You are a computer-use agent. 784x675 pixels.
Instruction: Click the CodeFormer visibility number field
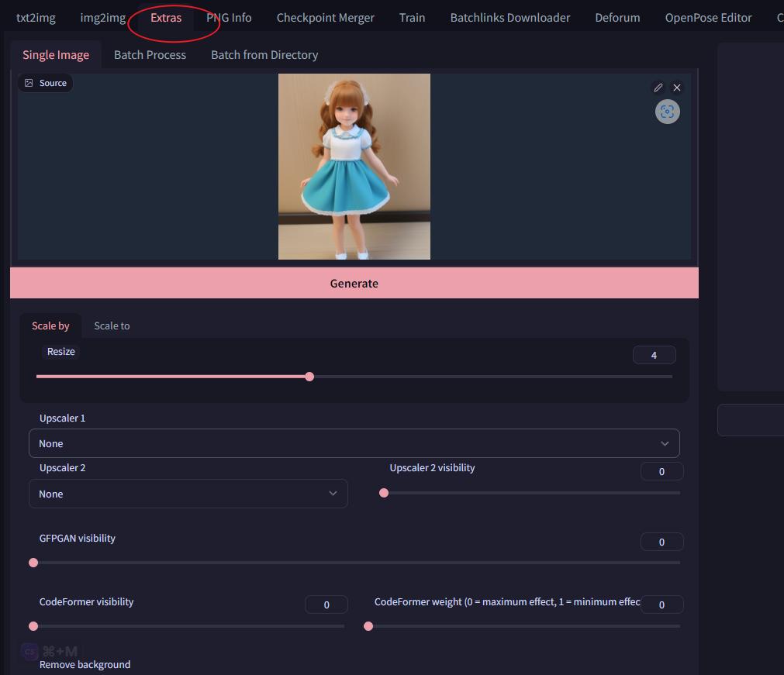click(326, 604)
